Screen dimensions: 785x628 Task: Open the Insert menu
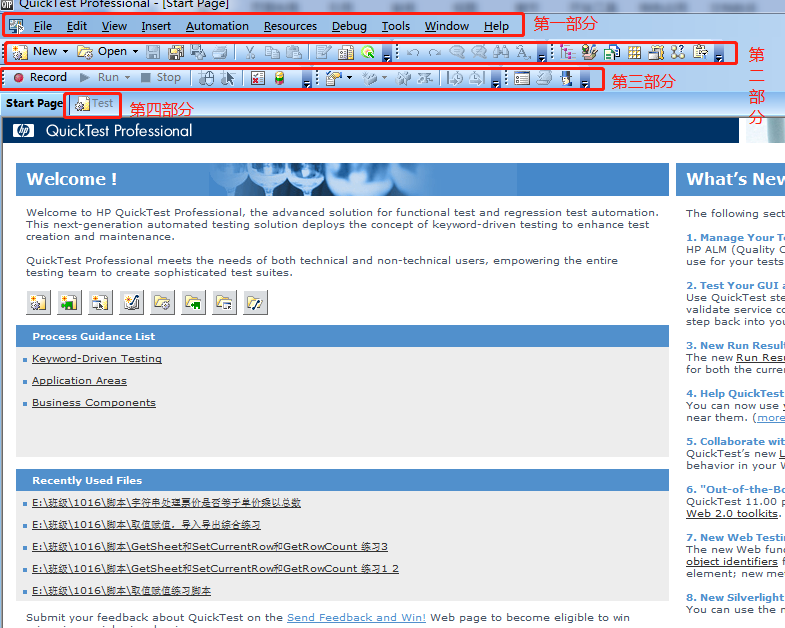click(156, 26)
